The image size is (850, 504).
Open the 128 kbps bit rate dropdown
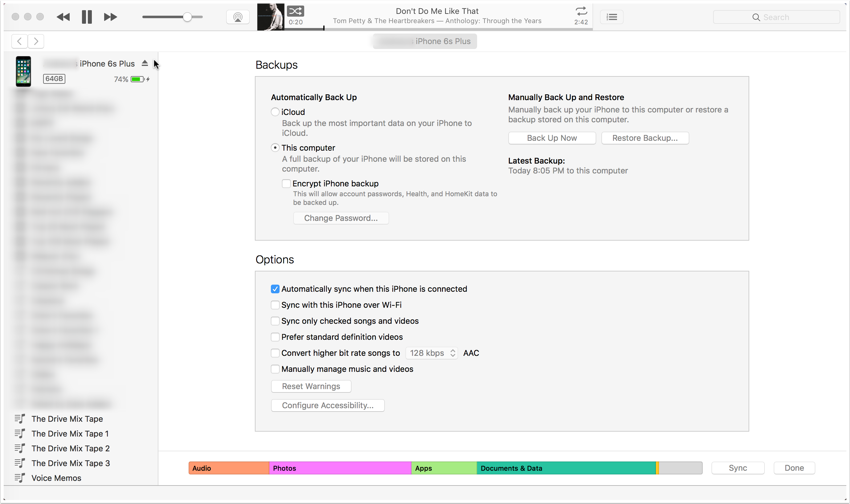[x=431, y=353]
